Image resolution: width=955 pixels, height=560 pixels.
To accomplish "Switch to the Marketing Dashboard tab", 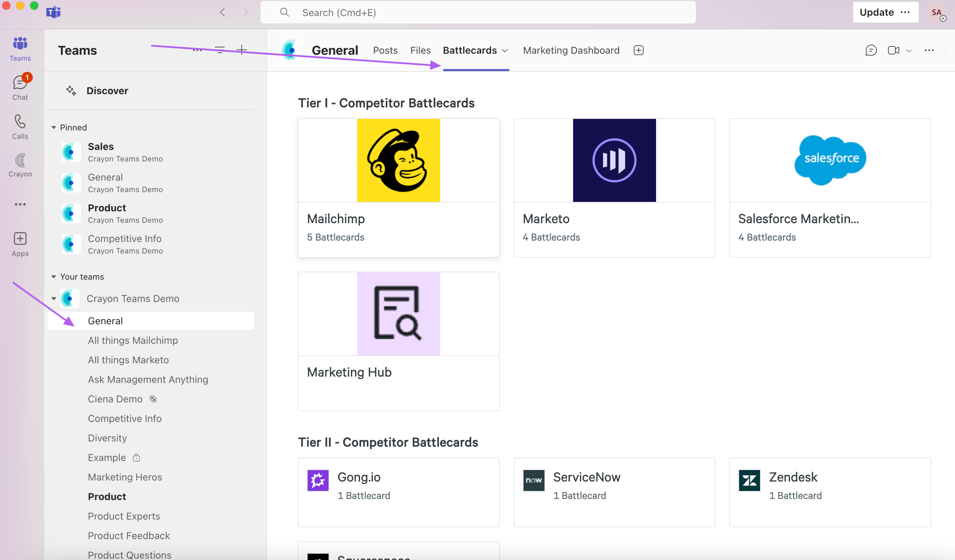I will pyautogui.click(x=571, y=51).
